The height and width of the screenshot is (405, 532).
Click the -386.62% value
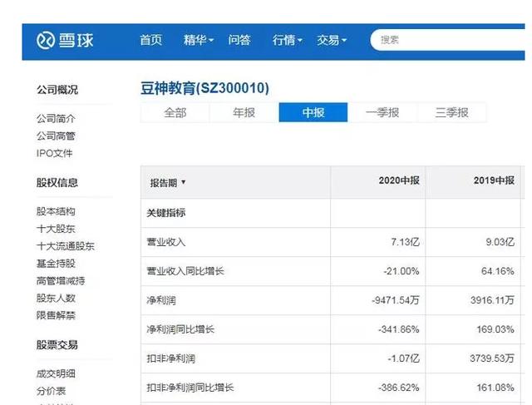(399, 388)
